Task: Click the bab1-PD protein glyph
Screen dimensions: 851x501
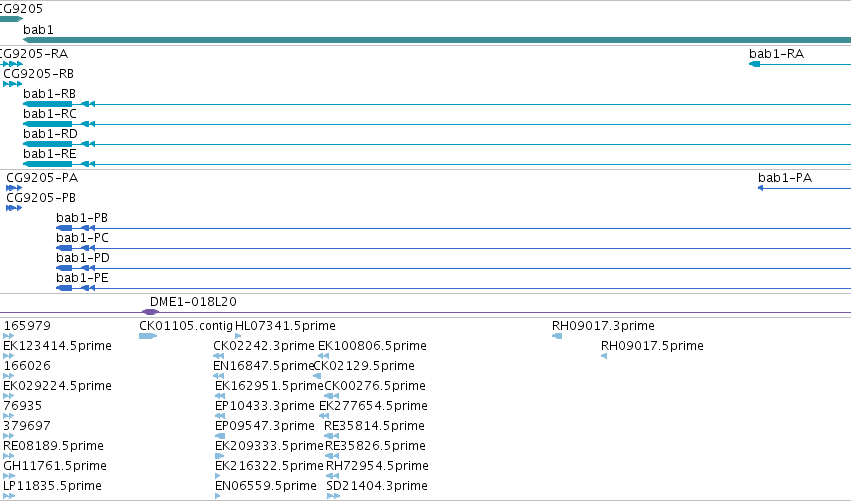Action: (64, 269)
